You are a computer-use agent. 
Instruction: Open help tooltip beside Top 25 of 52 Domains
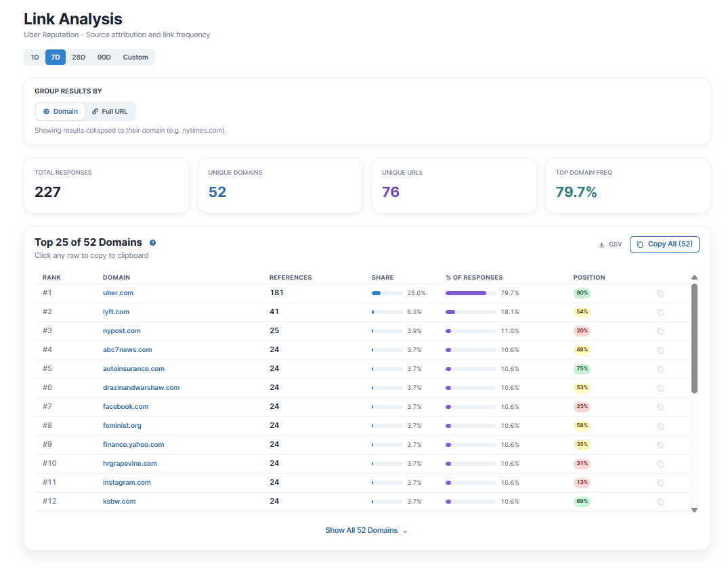coord(153,242)
